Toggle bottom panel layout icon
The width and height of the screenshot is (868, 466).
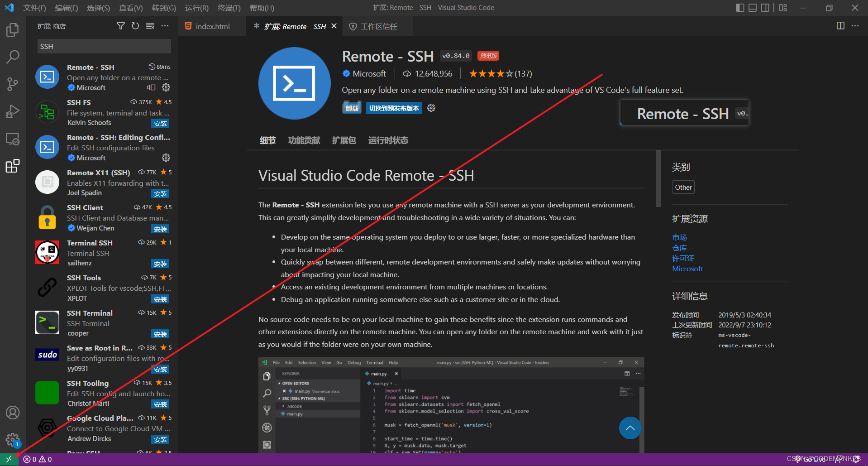[x=753, y=8]
